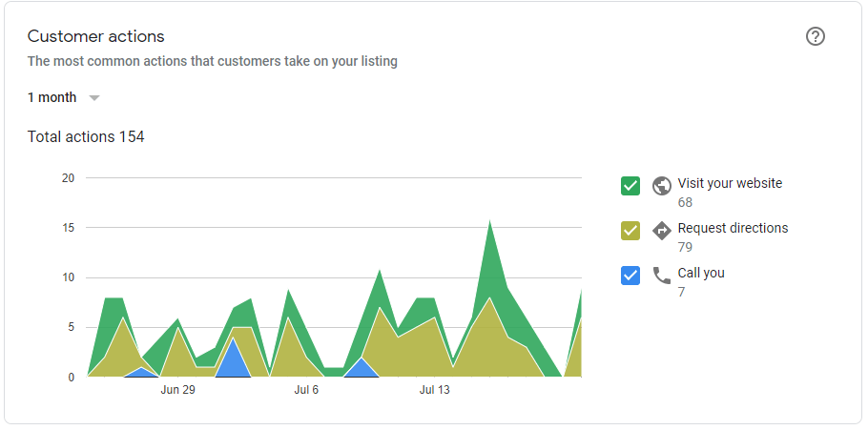Click the Customer actions heading
This screenshot has width=868, height=430.
(95, 36)
